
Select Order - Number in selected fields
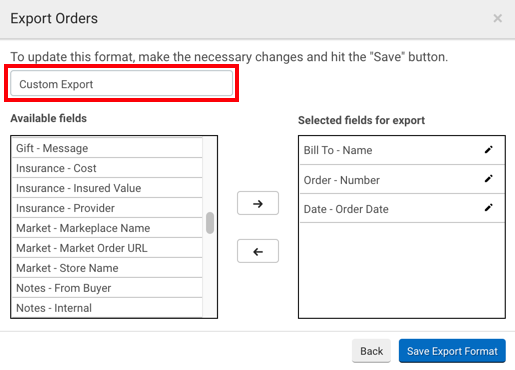click(402, 179)
